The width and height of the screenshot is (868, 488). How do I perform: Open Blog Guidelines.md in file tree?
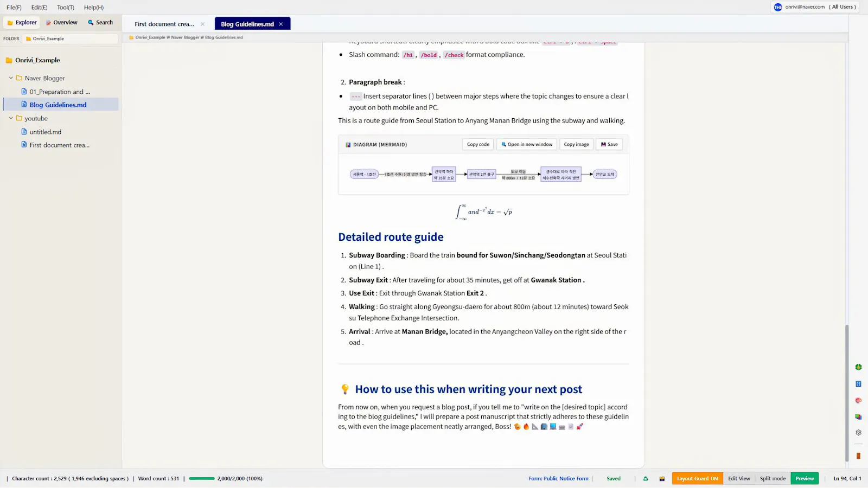pos(58,105)
